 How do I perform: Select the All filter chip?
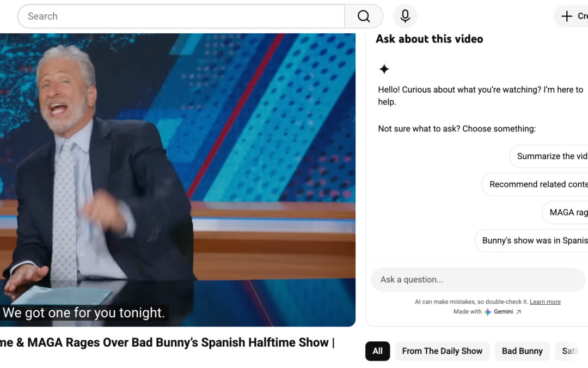[x=378, y=351]
